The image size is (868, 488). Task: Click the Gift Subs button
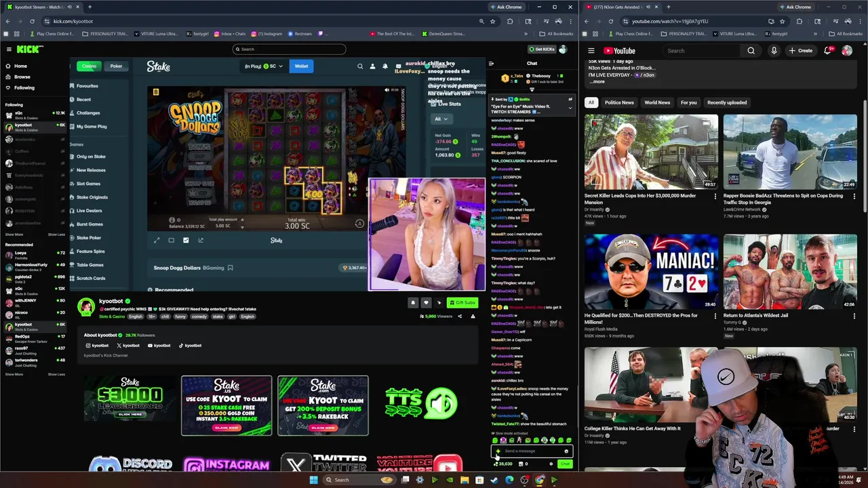462,302
